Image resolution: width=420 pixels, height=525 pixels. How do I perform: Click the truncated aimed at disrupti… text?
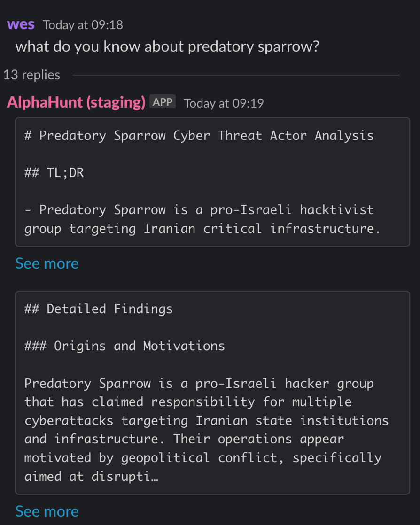pyautogui.click(x=91, y=477)
